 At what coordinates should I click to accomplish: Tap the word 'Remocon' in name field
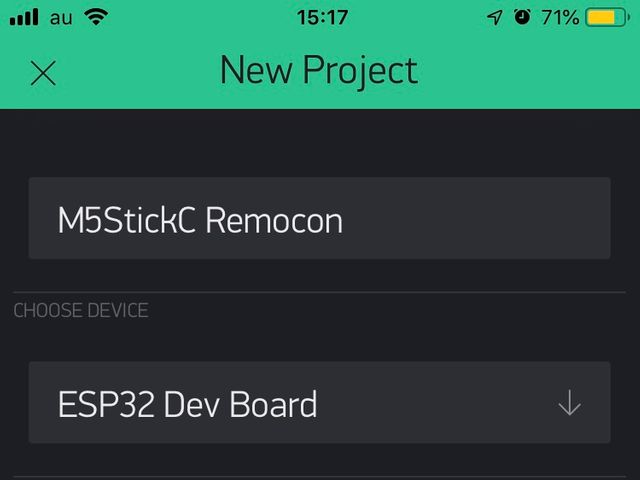coord(274,220)
